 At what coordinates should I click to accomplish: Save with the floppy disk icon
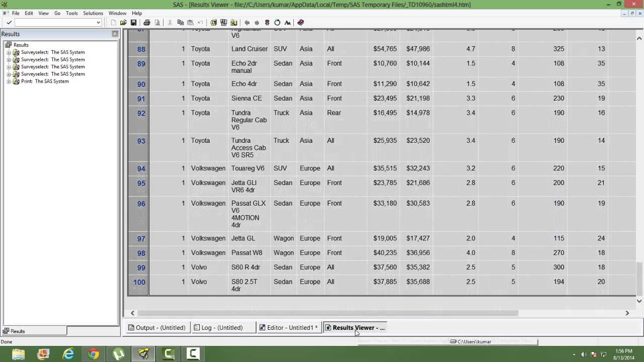pos(133,23)
